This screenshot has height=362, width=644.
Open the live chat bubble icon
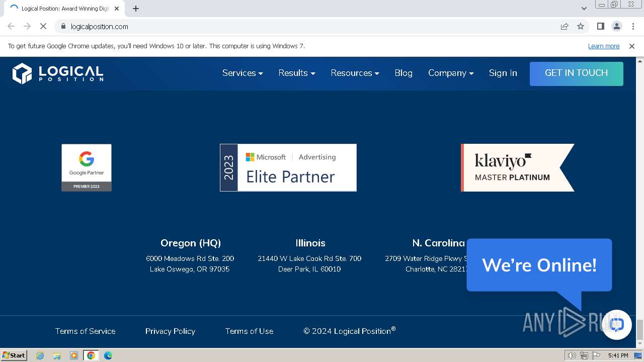coord(617,325)
